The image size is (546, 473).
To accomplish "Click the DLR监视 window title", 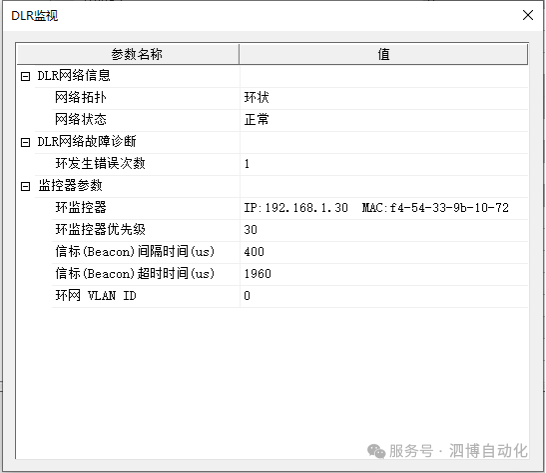I will (x=35, y=16).
